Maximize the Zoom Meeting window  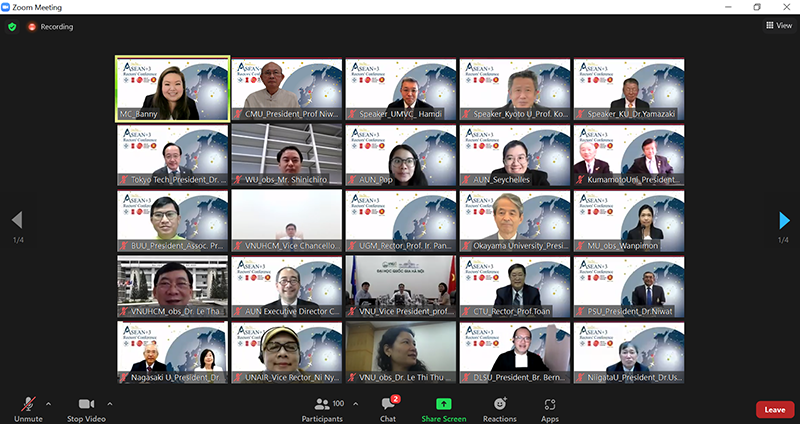(756, 7)
